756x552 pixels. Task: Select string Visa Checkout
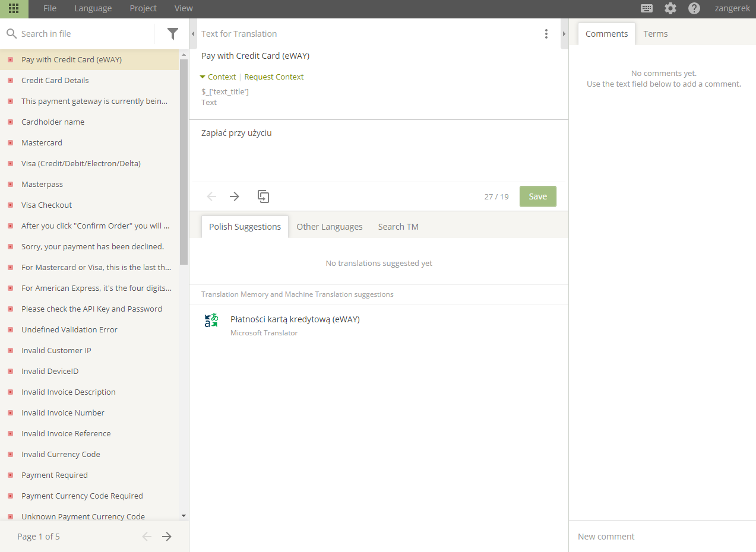[89, 205]
